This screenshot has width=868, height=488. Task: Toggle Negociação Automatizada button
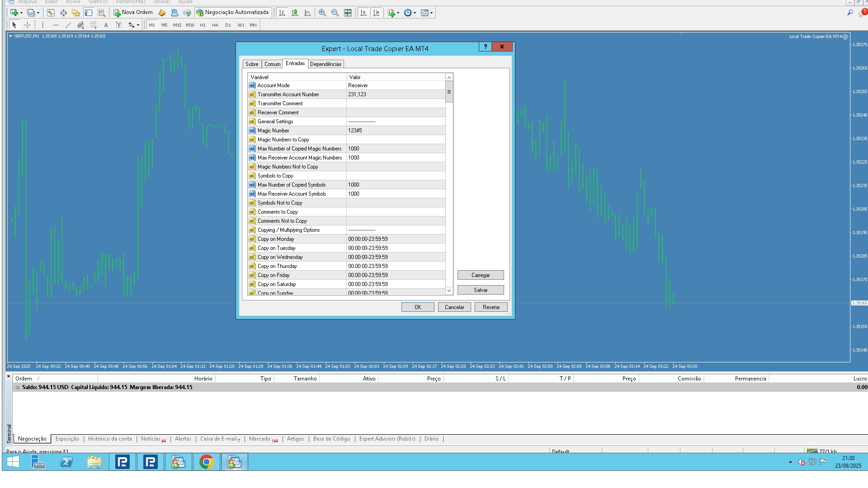coord(232,13)
